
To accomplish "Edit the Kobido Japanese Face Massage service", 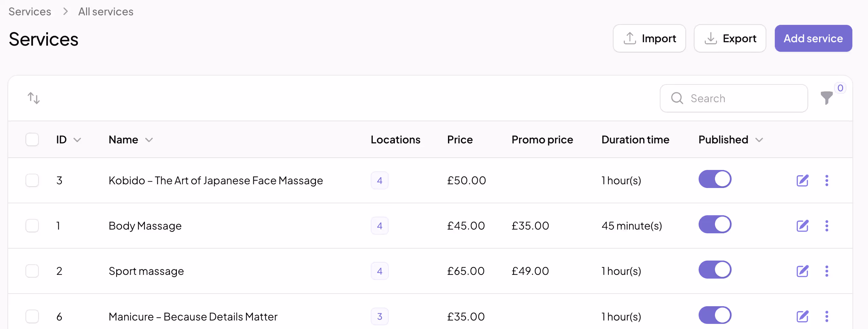I will pos(802,181).
